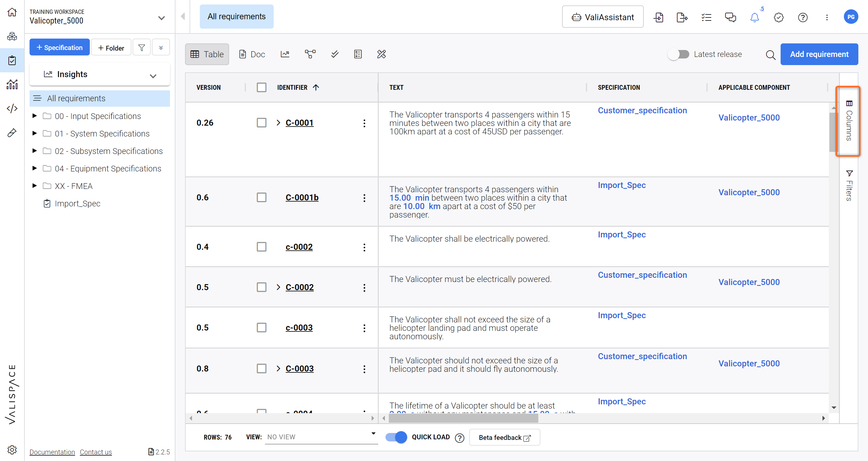Expand XX - FMEA folder
This screenshot has width=868, height=461.
(x=34, y=186)
